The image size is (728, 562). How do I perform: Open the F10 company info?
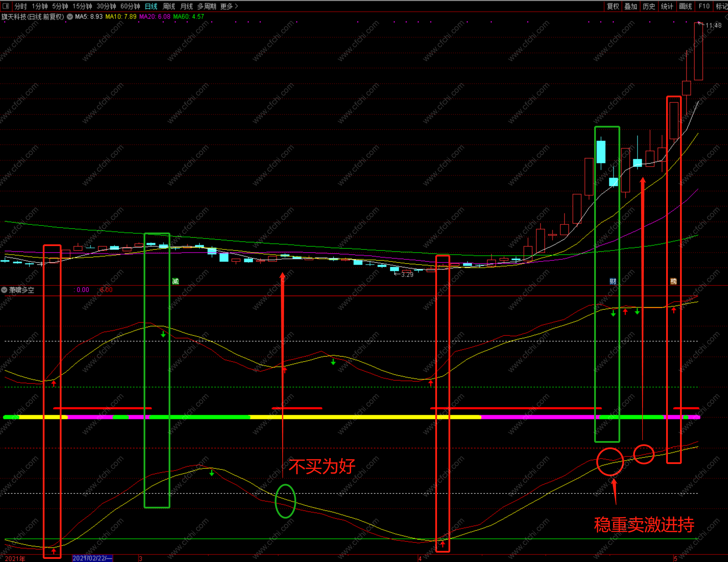704,6
